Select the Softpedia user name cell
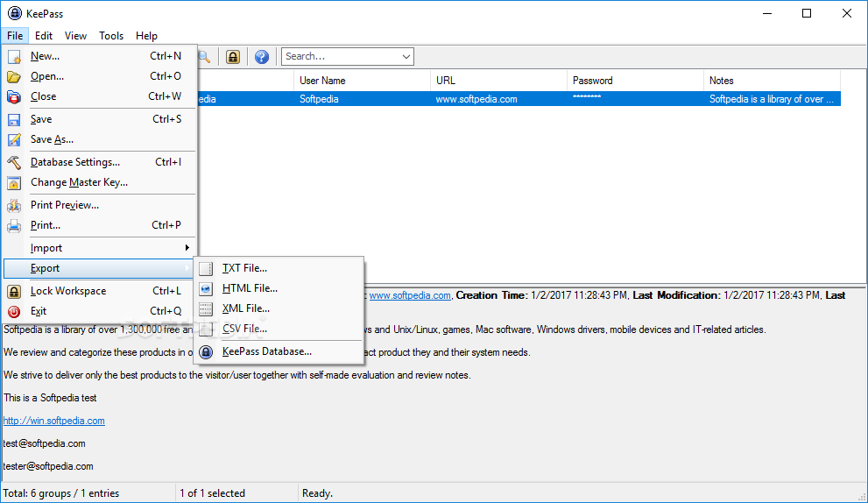This screenshot has height=503, width=868. [x=362, y=99]
